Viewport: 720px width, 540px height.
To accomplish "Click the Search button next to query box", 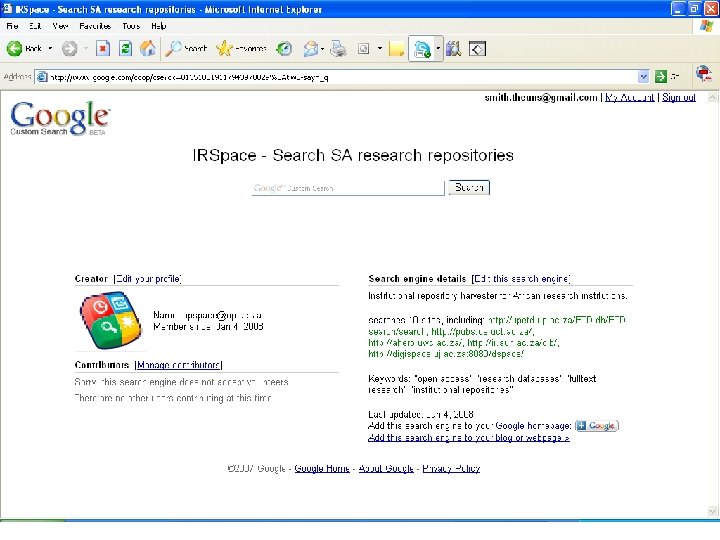I will [x=469, y=187].
